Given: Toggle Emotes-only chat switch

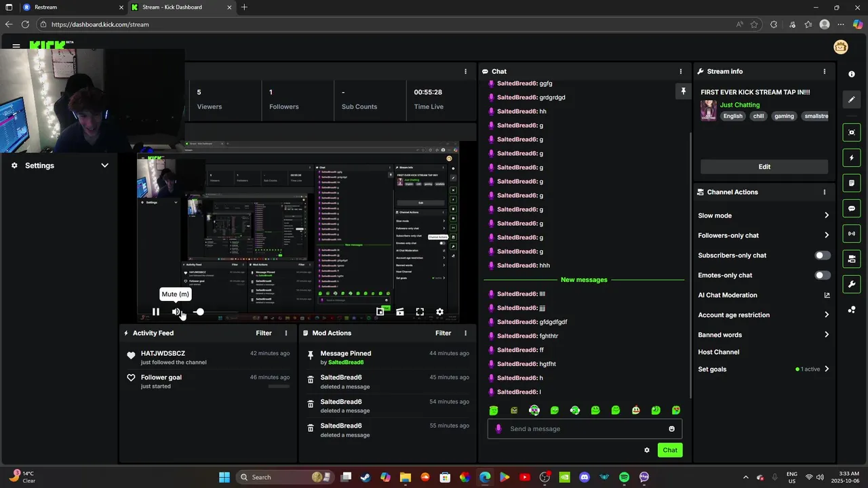Looking at the screenshot, I should click(822, 275).
